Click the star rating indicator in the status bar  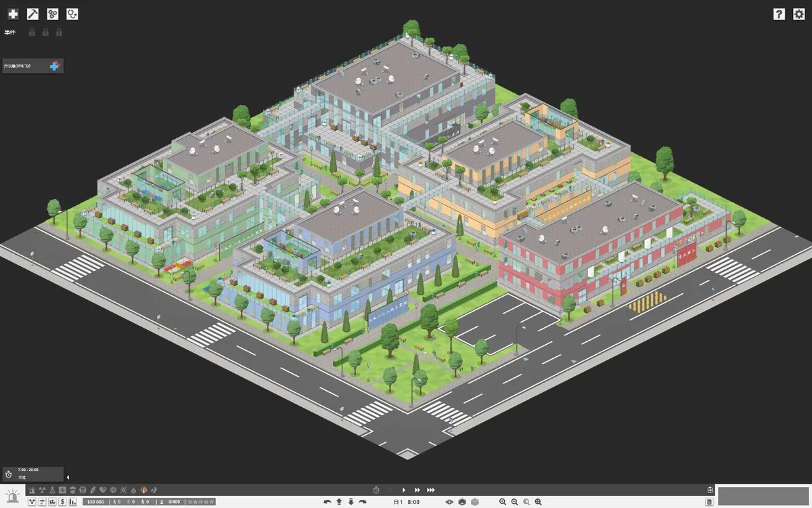click(x=200, y=502)
